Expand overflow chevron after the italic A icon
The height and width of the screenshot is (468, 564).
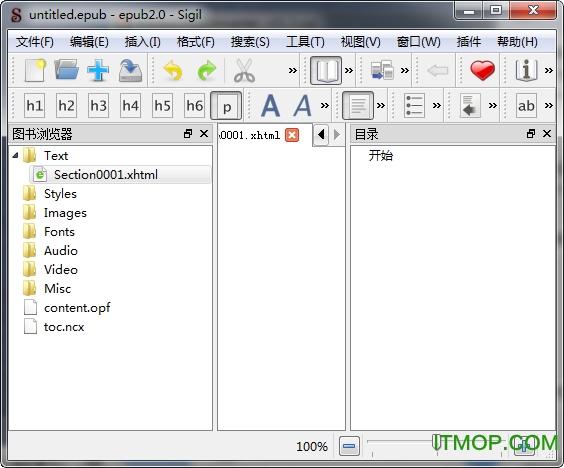324,105
